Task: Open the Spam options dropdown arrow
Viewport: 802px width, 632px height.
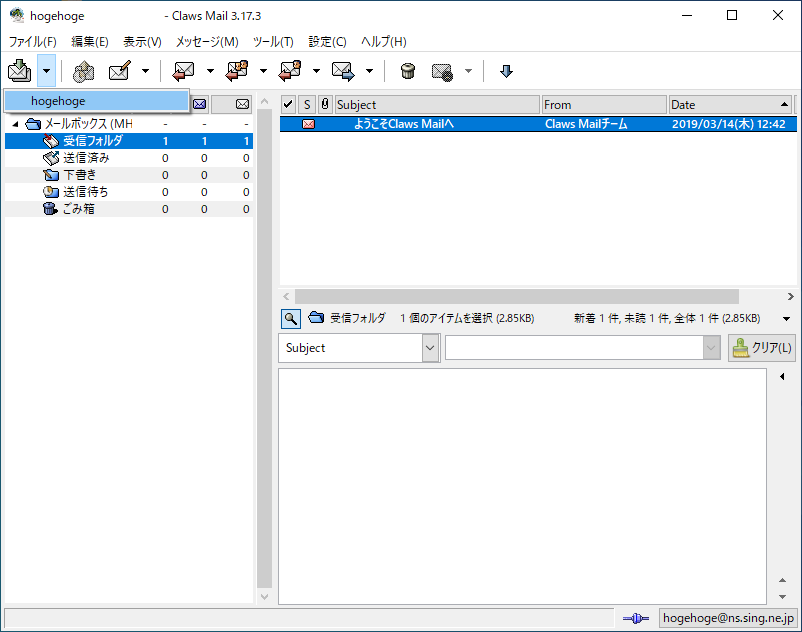Action: tap(469, 71)
